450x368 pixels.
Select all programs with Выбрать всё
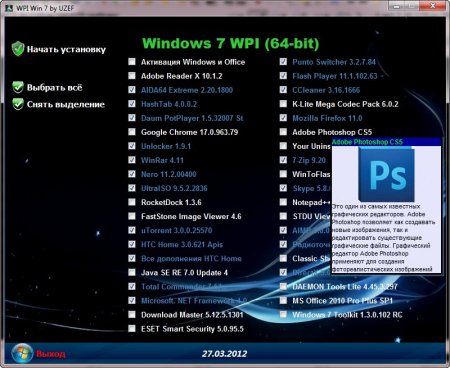pyautogui.click(x=54, y=88)
